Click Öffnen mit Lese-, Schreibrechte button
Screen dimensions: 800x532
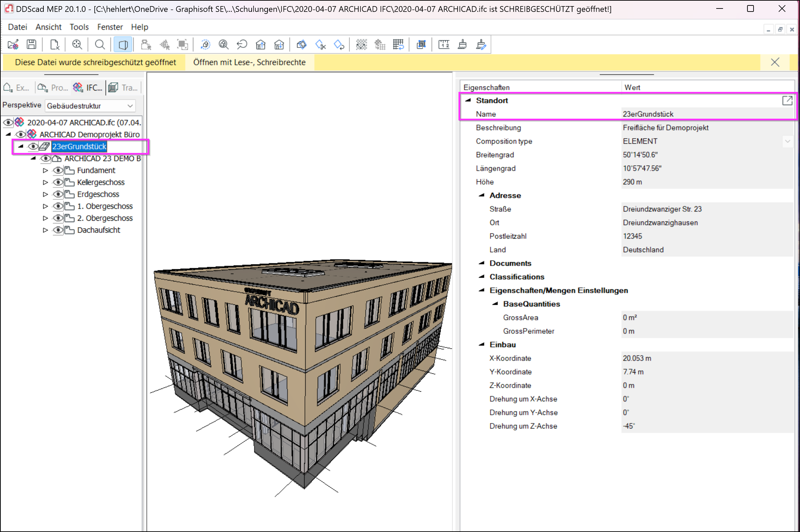[249, 62]
